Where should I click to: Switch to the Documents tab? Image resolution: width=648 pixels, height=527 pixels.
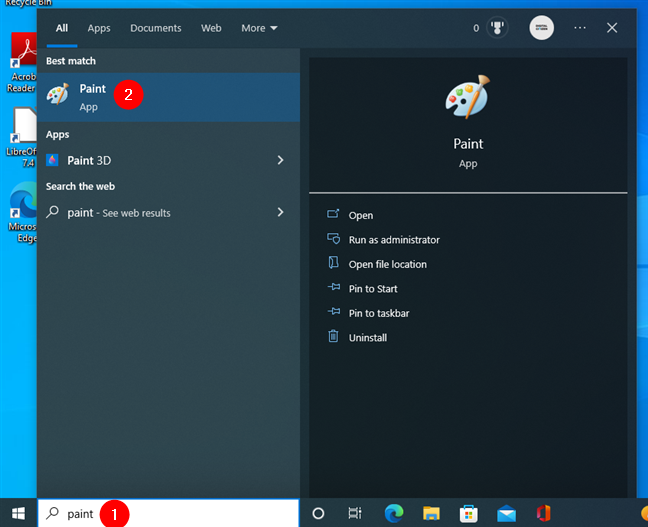[x=156, y=28]
